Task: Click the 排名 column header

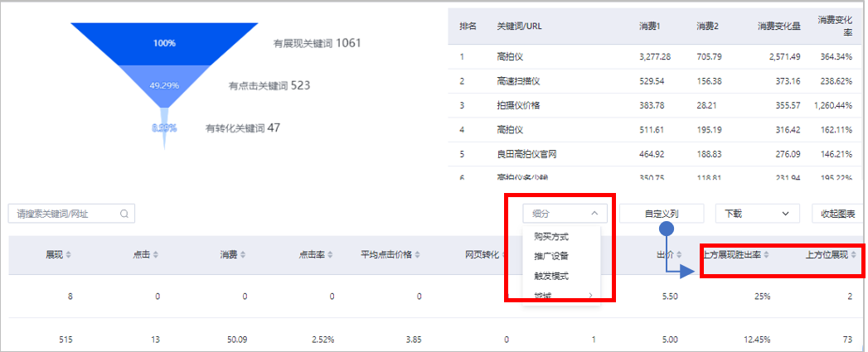Action: pos(468,26)
